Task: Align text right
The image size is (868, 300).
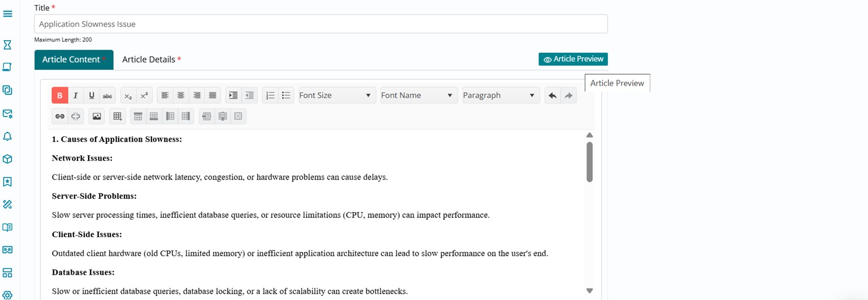Action: click(197, 95)
